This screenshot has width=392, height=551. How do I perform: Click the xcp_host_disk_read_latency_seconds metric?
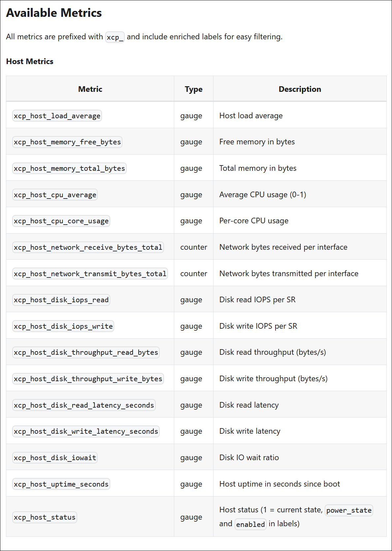[84, 405]
